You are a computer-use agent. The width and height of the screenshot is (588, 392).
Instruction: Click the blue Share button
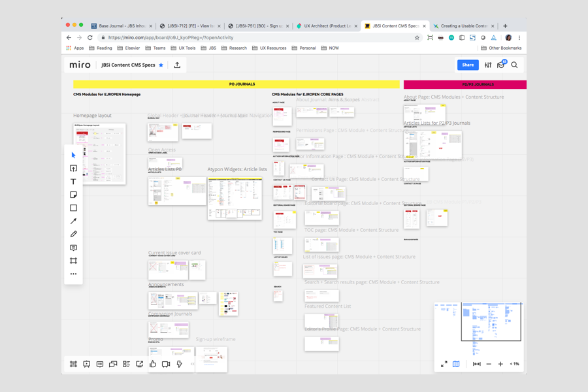[x=468, y=65]
